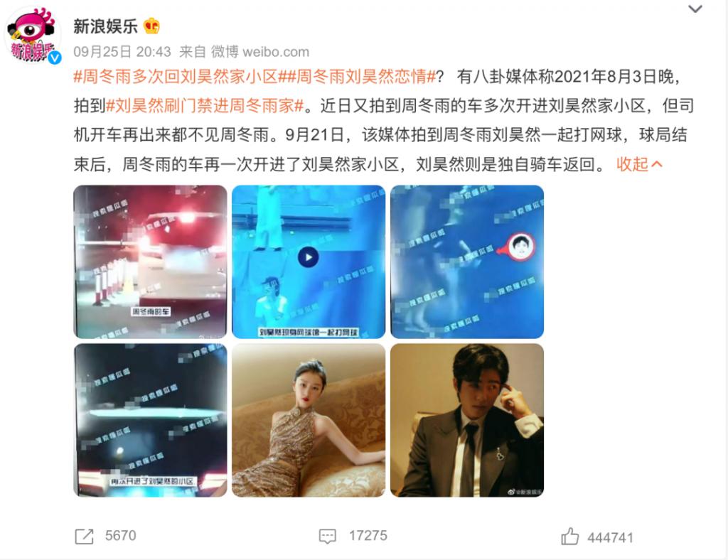Open hashtag #刘昊然刷门禁进周冬雨家#

point(205,106)
